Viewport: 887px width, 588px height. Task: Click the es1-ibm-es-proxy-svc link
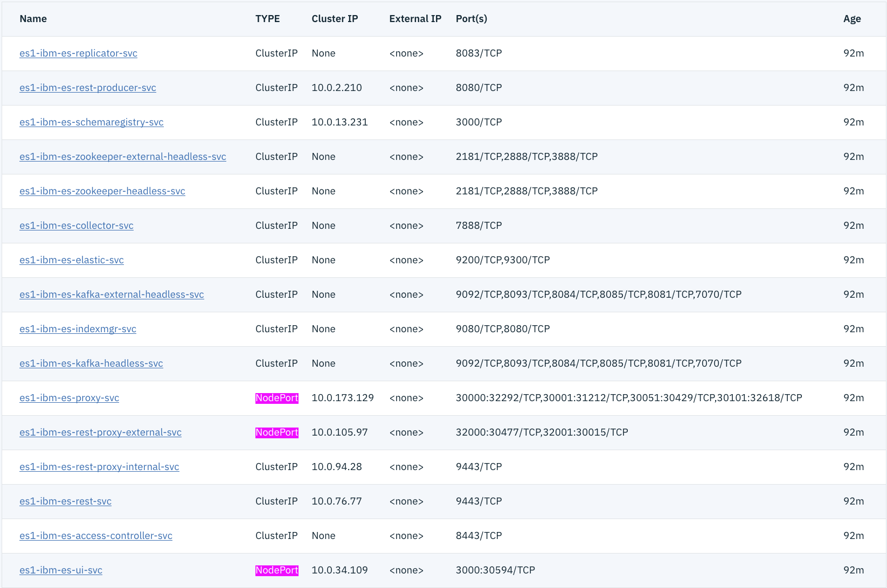pyautogui.click(x=69, y=398)
